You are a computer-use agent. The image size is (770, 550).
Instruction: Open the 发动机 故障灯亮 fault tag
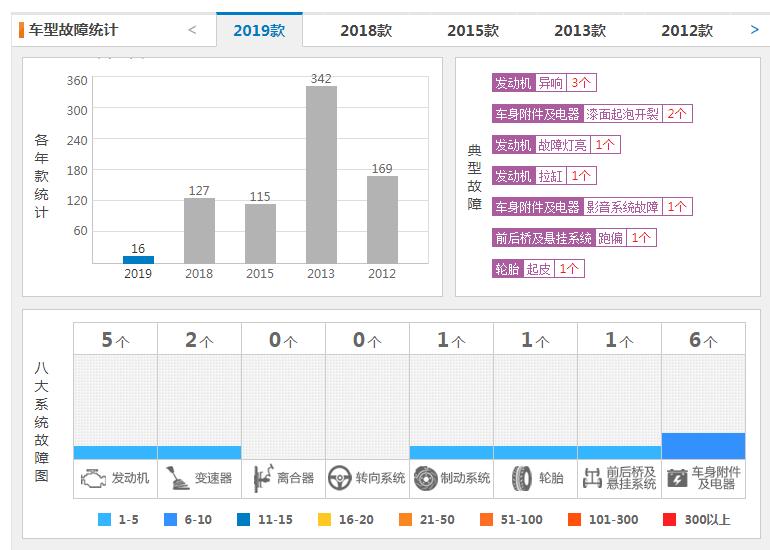point(556,145)
